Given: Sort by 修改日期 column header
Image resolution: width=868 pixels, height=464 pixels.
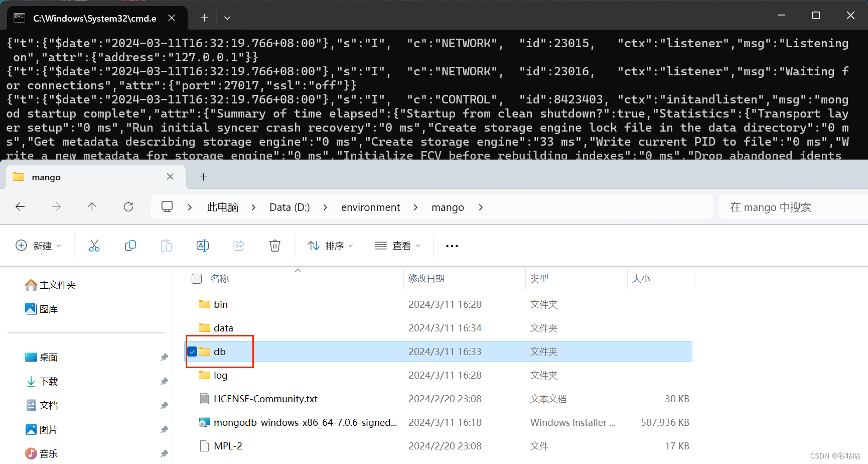Looking at the screenshot, I should 426,279.
